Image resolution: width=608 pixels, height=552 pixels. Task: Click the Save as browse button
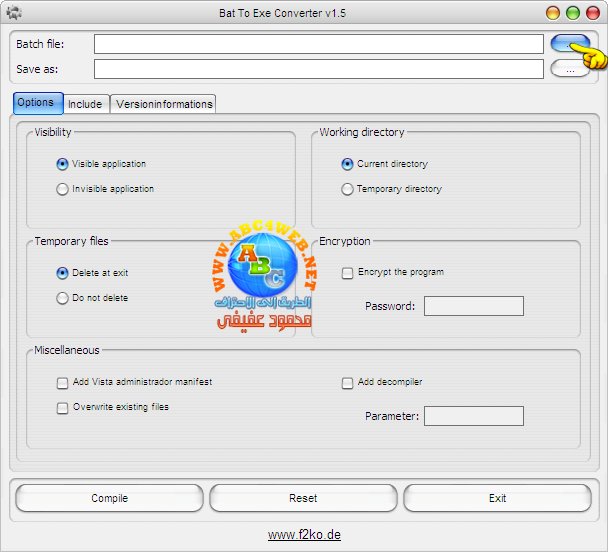(569, 69)
